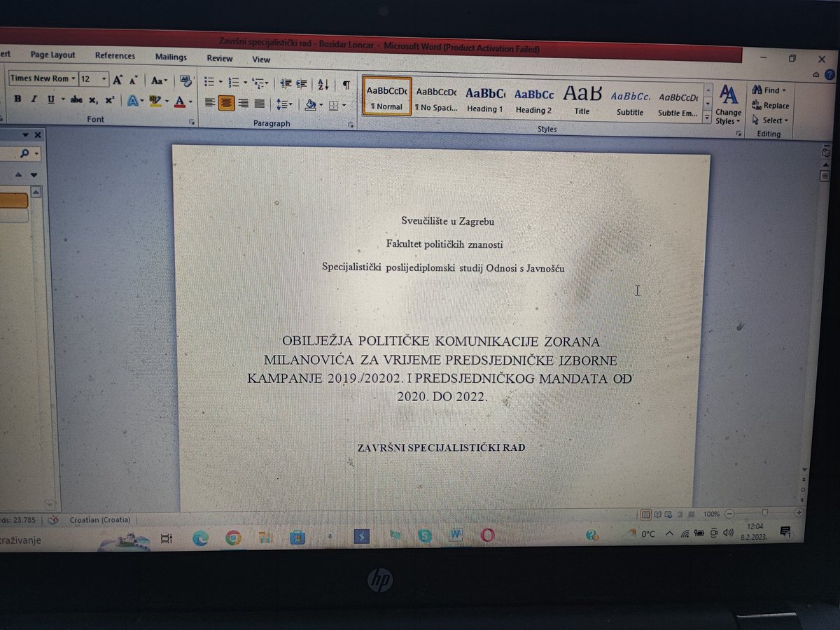Viewport: 840px width, 630px height.
Task: Click the Decrease Indent icon
Action: pos(286,84)
